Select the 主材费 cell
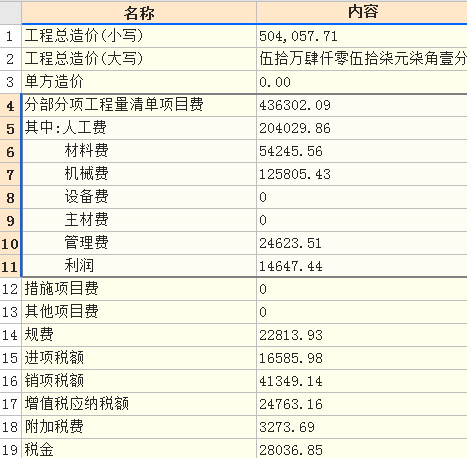Viewport: 467px width, 458px height. click(139, 220)
